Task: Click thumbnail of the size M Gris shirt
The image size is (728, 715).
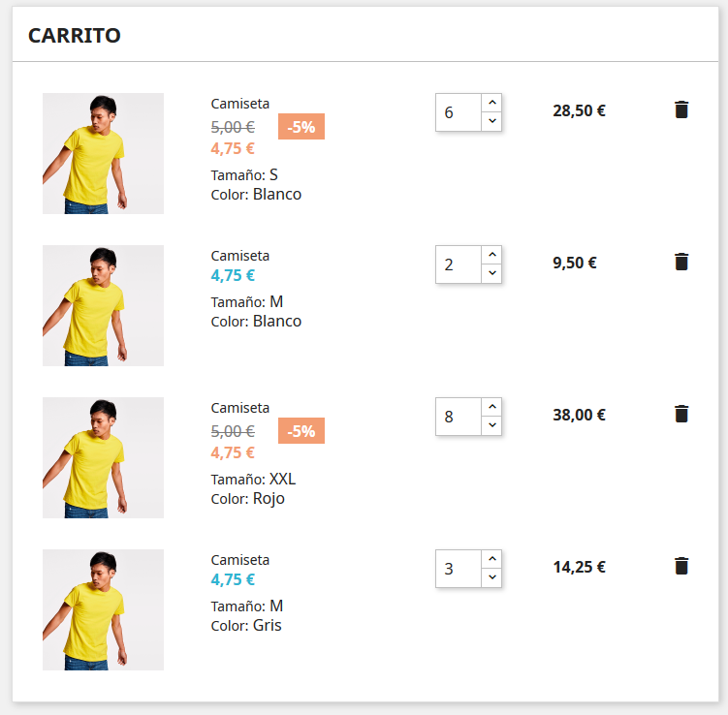Action: (103, 609)
